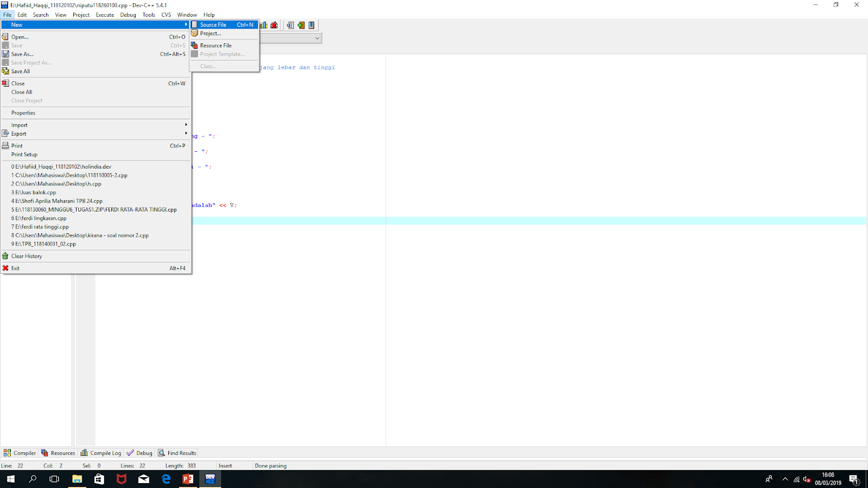
Task: Click the red Close file icon
Action: 5,84
